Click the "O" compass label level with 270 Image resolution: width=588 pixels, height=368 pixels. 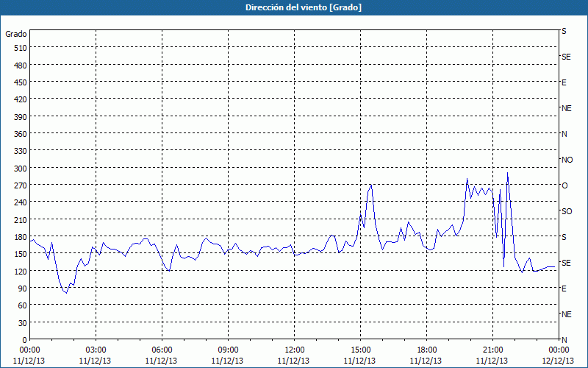click(564, 185)
